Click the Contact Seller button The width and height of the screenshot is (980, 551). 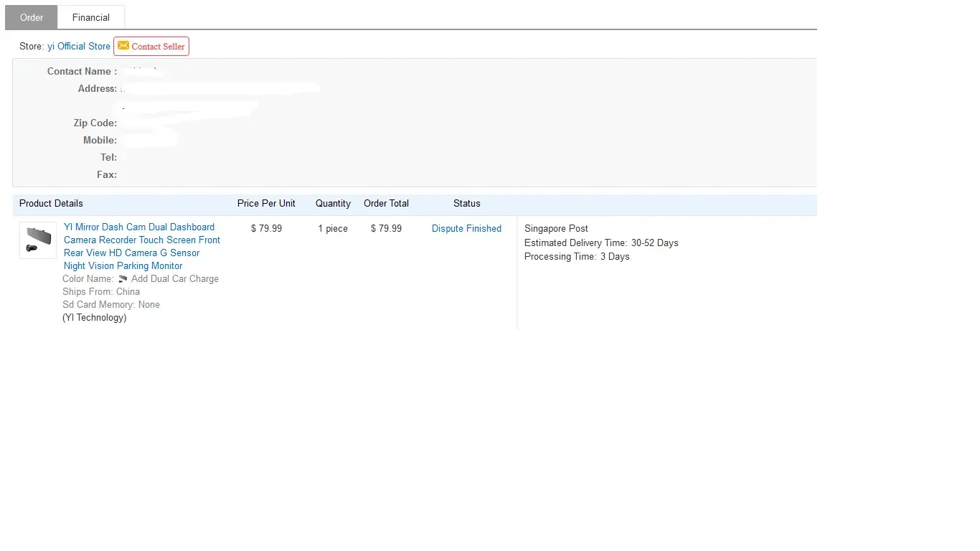(158, 47)
